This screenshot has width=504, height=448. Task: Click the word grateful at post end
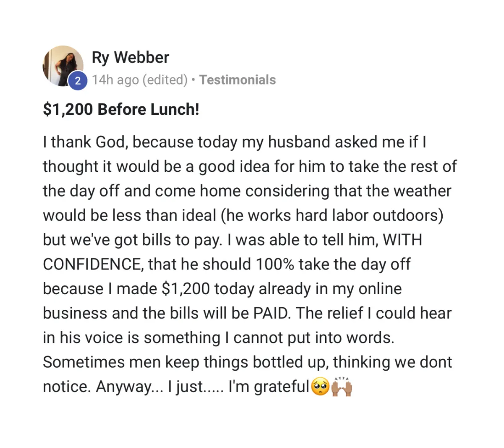pos(282,387)
